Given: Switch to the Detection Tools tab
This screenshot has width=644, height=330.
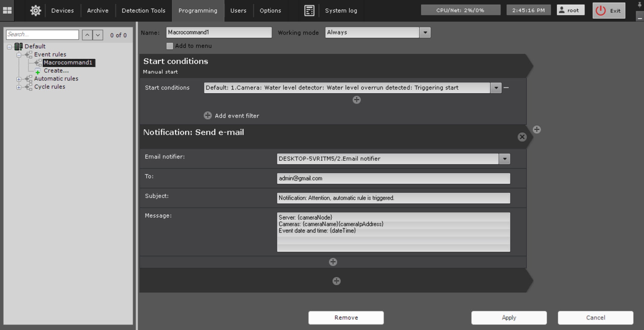Looking at the screenshot, I should (143, 10).
